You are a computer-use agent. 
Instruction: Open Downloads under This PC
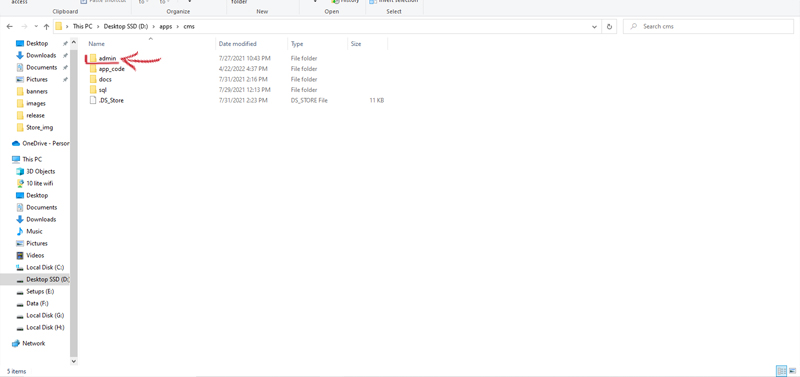41,219
